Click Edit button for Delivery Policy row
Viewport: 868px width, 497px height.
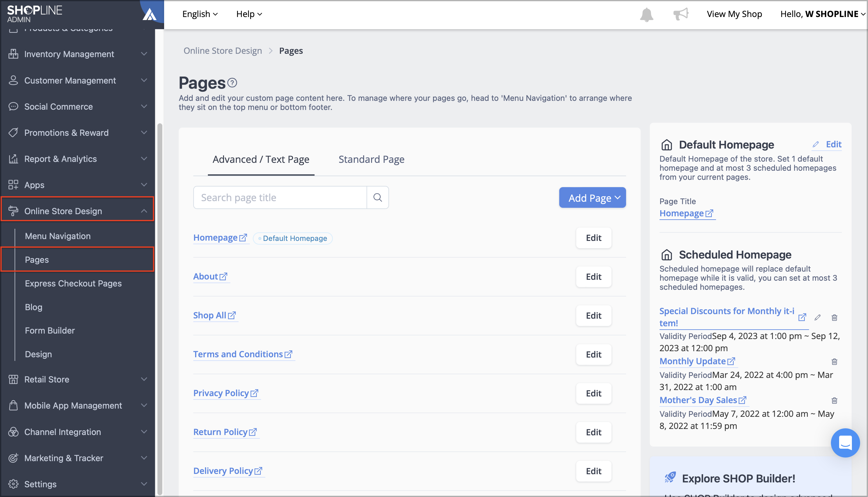pos(594,471)
